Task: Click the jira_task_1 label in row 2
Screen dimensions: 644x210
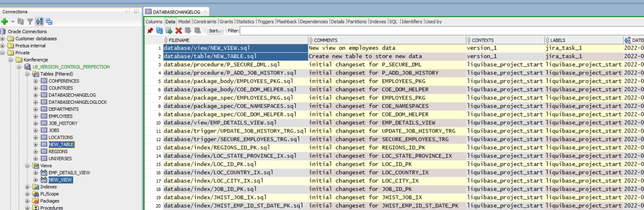Action: [584, 56]
